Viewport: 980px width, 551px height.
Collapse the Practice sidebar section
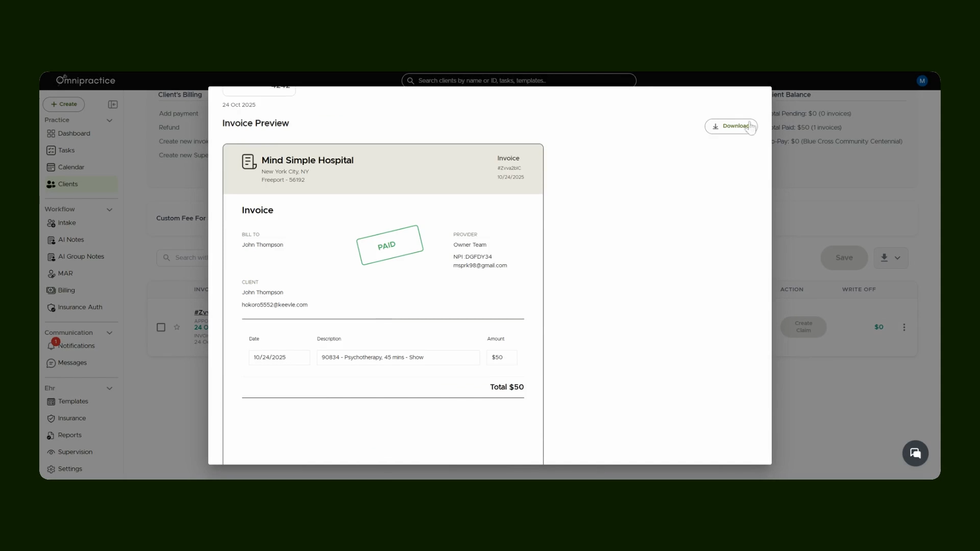(x=109, y=120)
